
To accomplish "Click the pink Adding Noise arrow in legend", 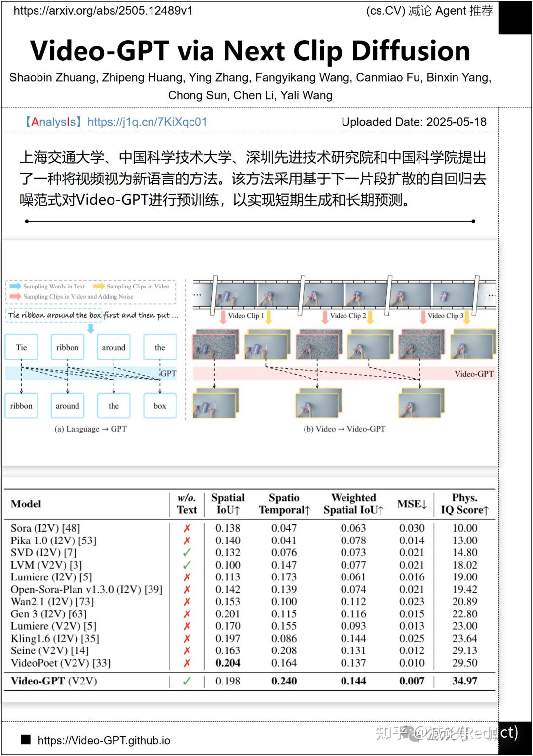I will [15, 297].
